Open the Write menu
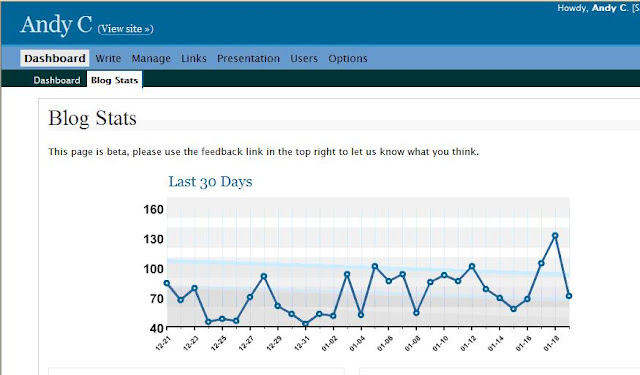Image resolution: width=640 pixels, height=375 pixels. click(108, 58)
